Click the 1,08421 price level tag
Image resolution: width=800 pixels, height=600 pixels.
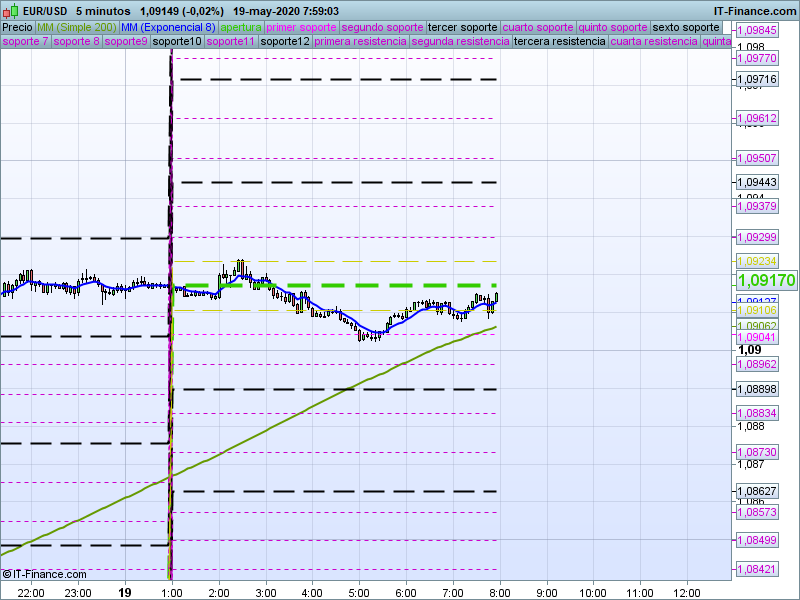click(757, 569)
